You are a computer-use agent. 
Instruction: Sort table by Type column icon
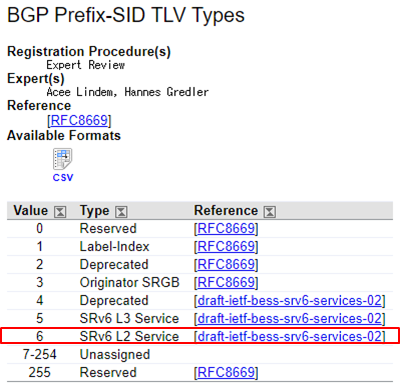point(121,212)
